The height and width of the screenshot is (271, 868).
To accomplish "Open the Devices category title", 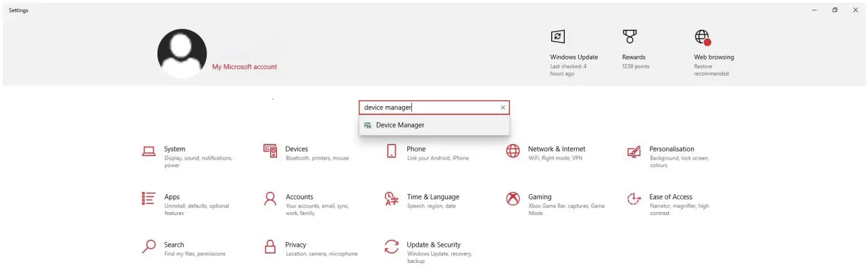I will point(297,149).
